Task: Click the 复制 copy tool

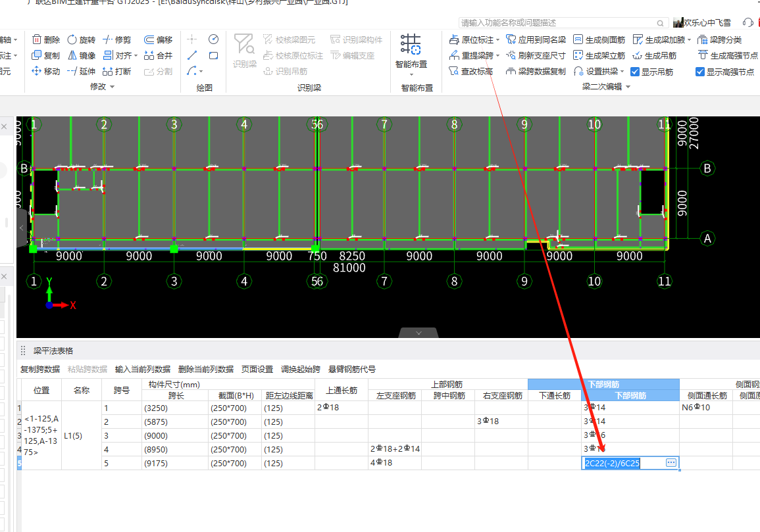Action: (46, 56)
